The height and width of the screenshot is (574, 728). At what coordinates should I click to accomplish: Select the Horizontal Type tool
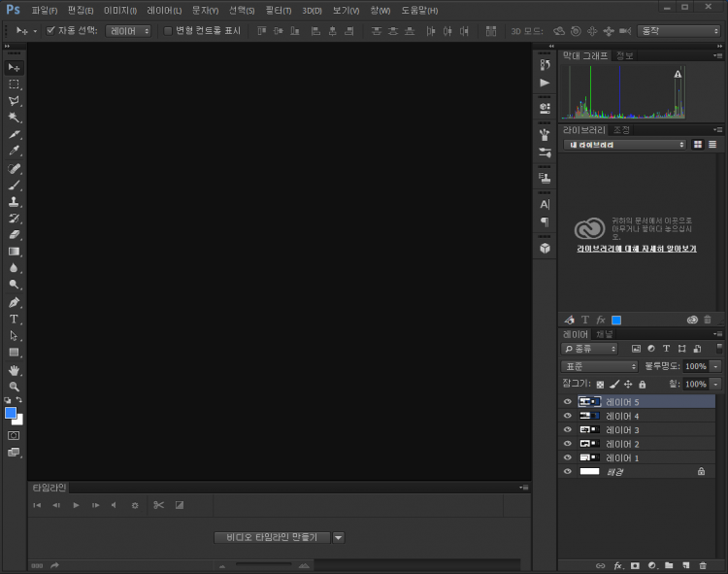[x=15, y=319]
